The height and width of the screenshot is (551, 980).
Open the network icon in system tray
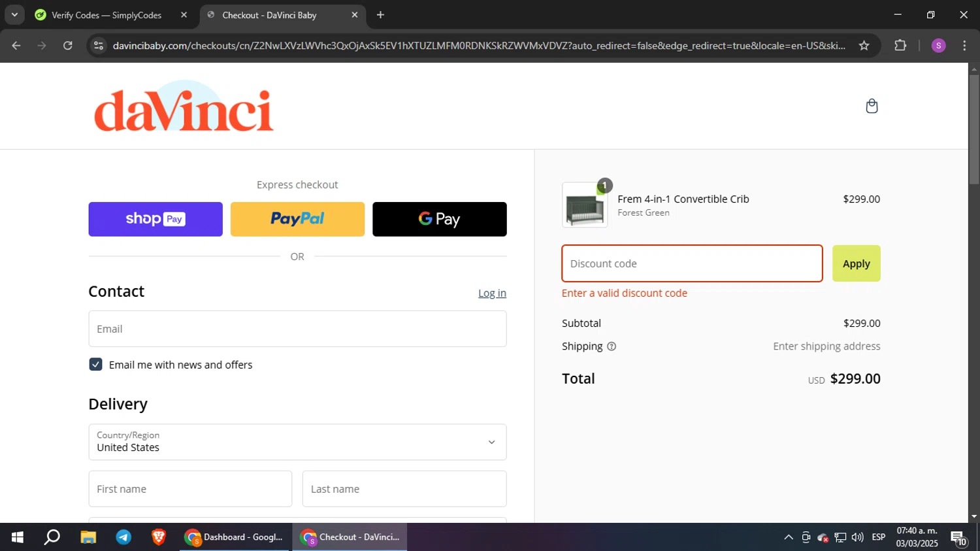pos(840,537)
